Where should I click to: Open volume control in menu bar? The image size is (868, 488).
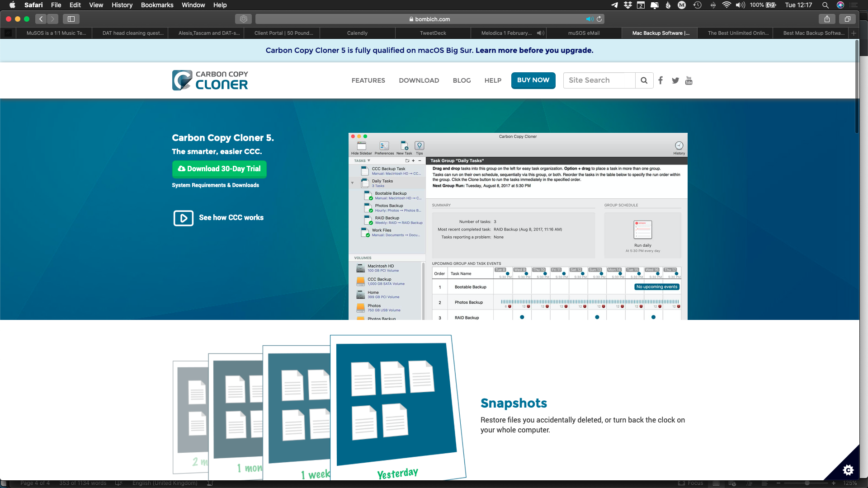tap(740, 5)
